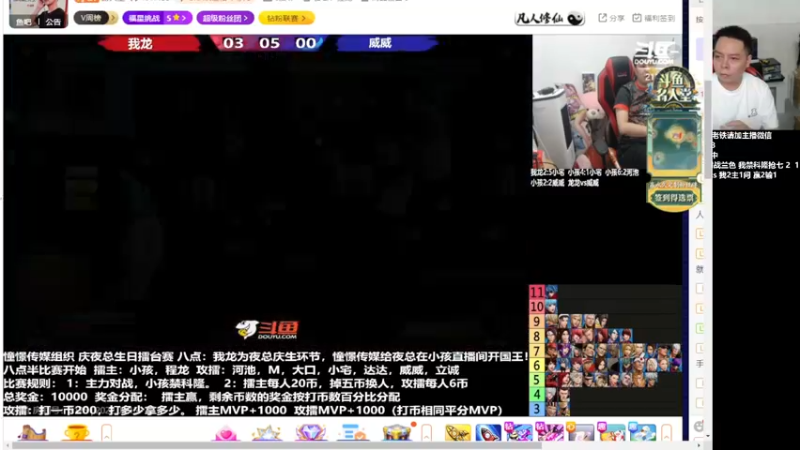Open the 鱼吧 tab under streamer avatar
Viewport: 800px width, 450px height.
click(x=23, y=22)
